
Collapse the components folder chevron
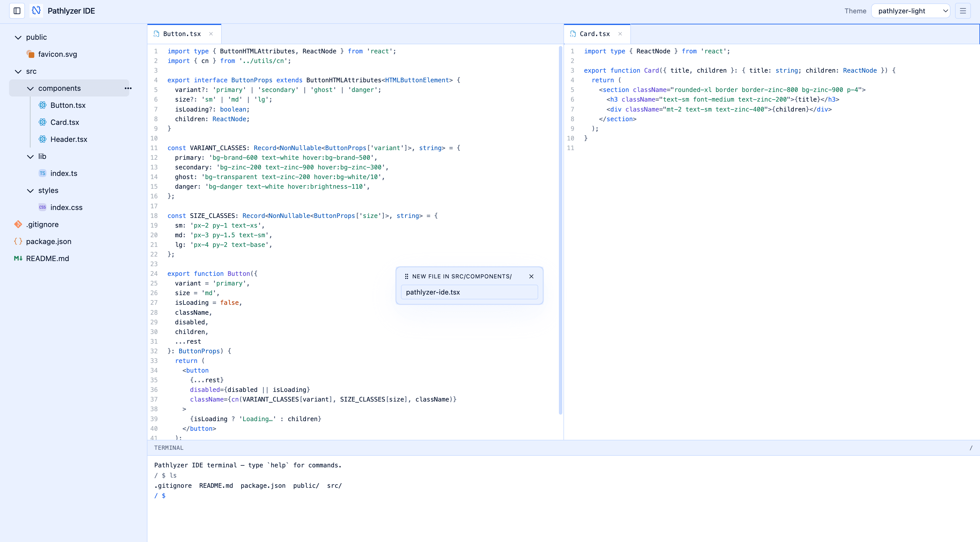[x=30, y=88]
